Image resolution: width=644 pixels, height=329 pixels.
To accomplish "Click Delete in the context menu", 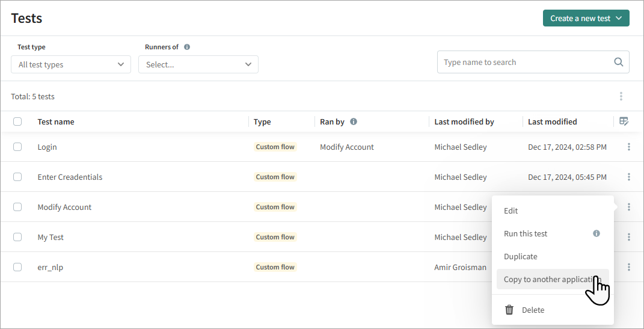I will pyautogui.click(x=532, y=310).
